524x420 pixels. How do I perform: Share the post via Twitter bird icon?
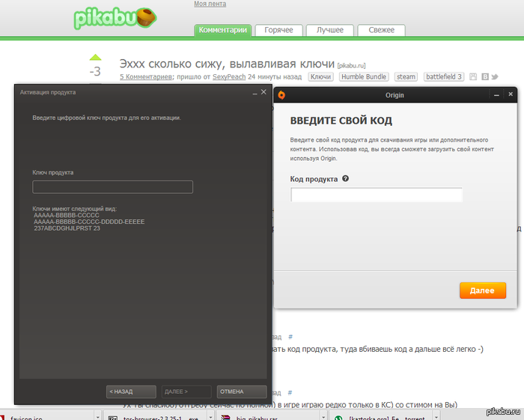[x=495, y=77]
